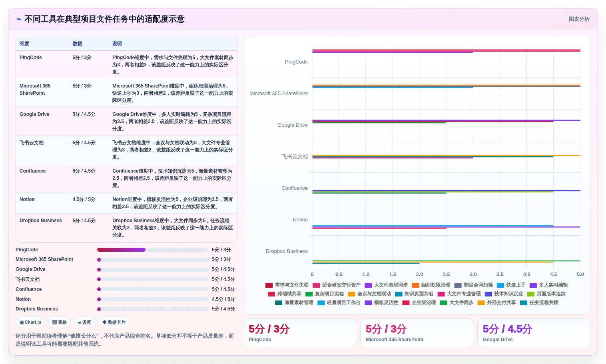
Task: Toggle the 复杂项目流程 legend item
Action: [325, 294]
